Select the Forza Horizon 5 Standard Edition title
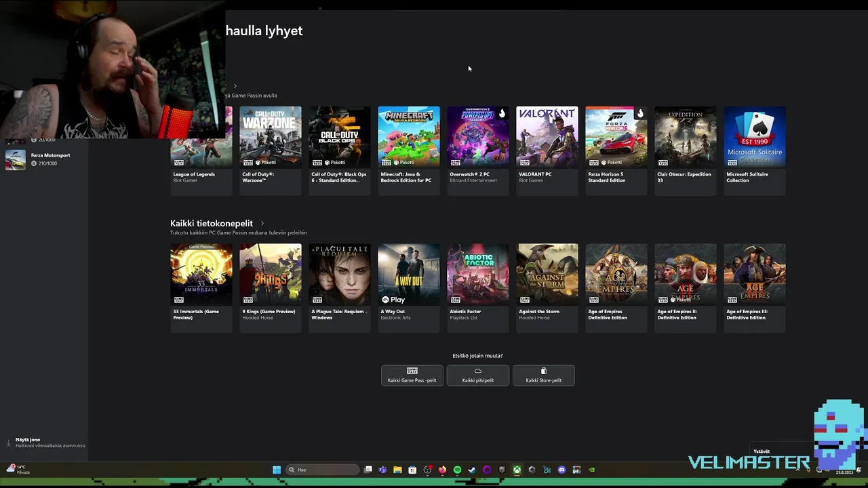 [x=608, y=178]
